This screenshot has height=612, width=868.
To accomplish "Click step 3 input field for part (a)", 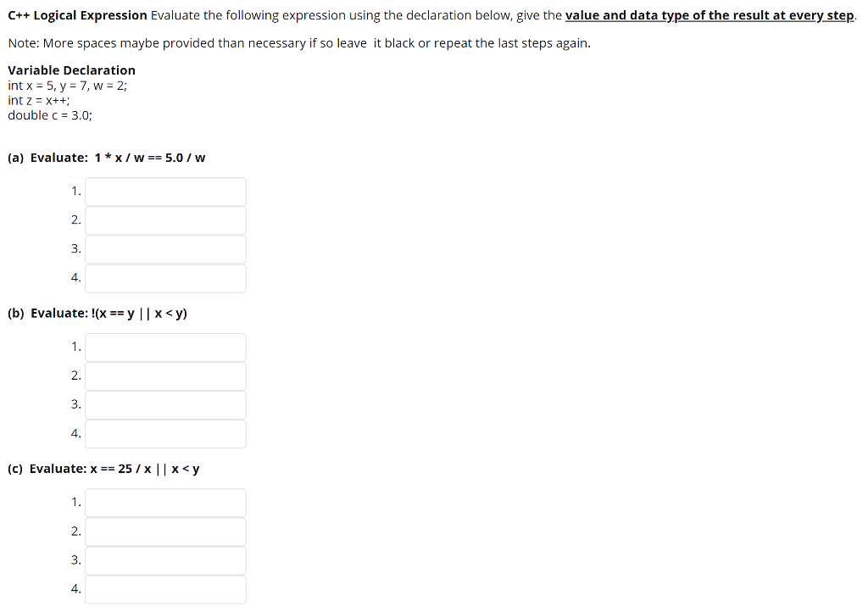I will [165, 248].
